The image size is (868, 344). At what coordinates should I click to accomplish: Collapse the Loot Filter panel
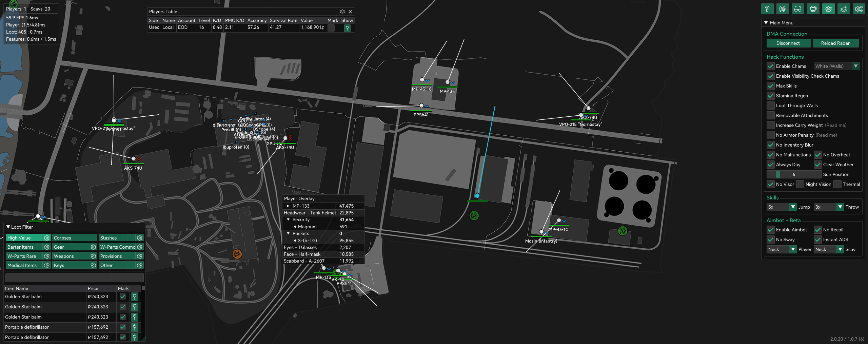[x=8, y=227]
